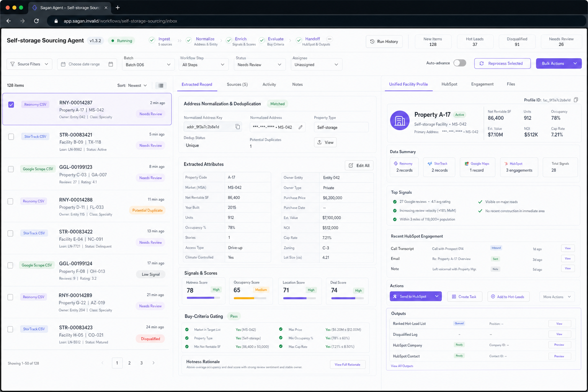This screenshot has width=588, height=392.
Task: Check the RNY-00014289 item checkbox
Action: click(x=11, y=297)
